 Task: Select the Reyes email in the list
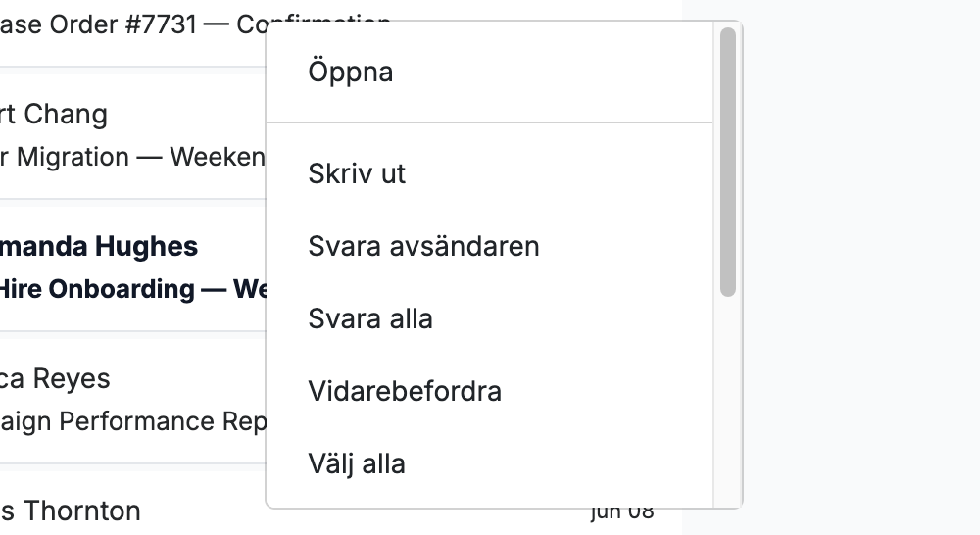[x=55, y=379]
